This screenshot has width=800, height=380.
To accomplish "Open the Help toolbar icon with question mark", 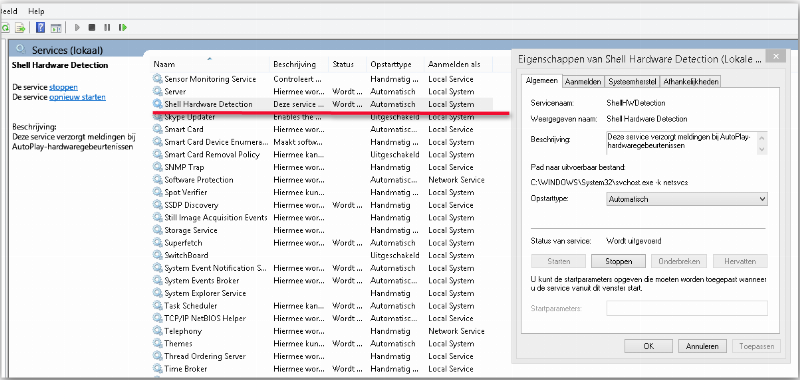I will pyautogui.click(x=40, y=28).
